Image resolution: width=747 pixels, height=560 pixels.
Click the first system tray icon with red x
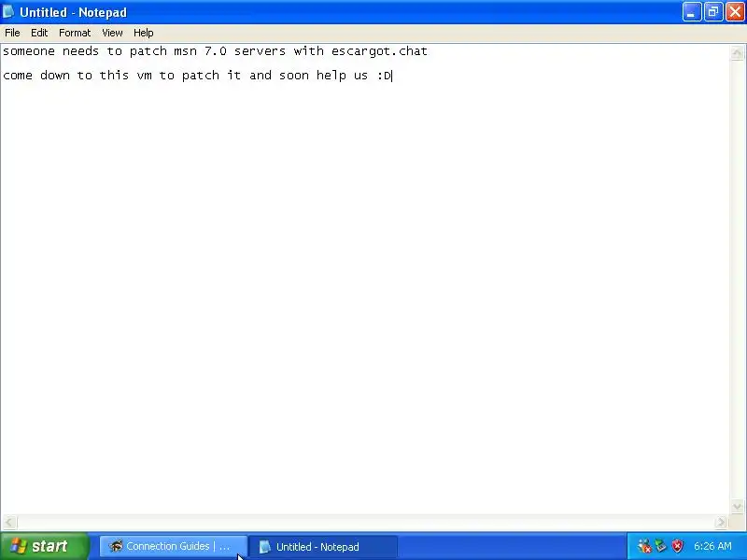644,546
